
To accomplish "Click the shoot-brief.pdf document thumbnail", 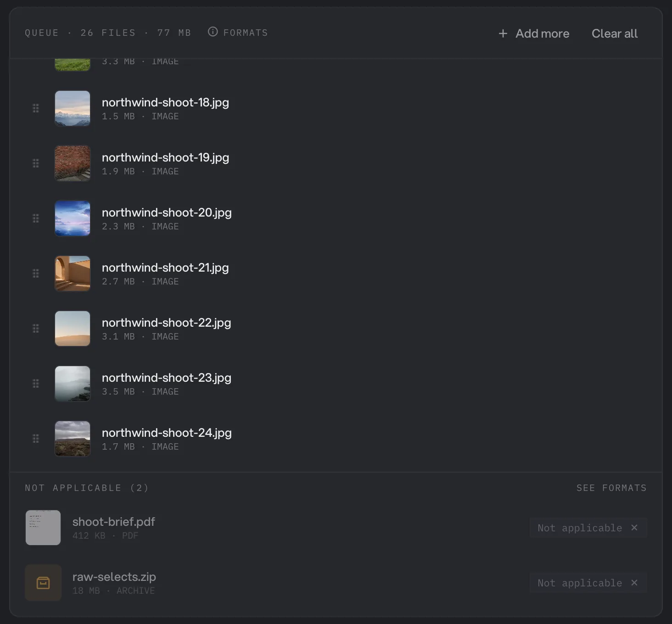I will 43,528.
